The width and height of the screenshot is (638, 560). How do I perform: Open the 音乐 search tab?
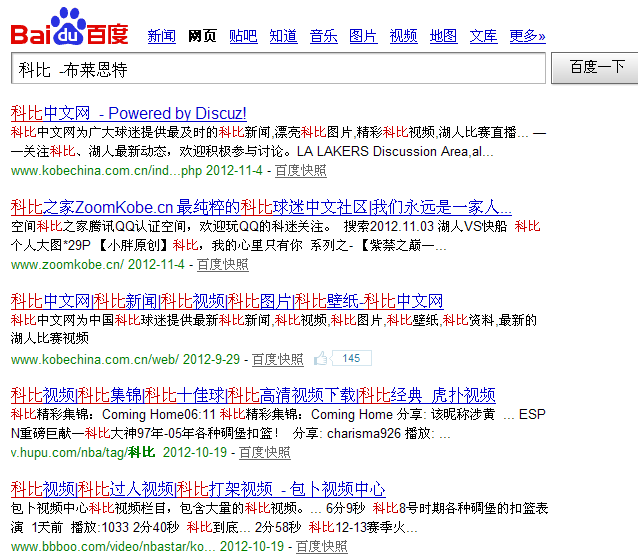323,36
